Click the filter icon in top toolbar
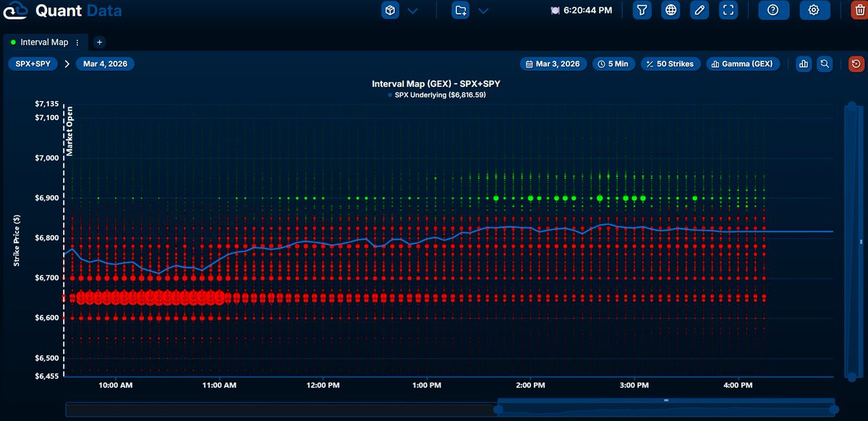 pyautogui.click(x=642, y=10)
